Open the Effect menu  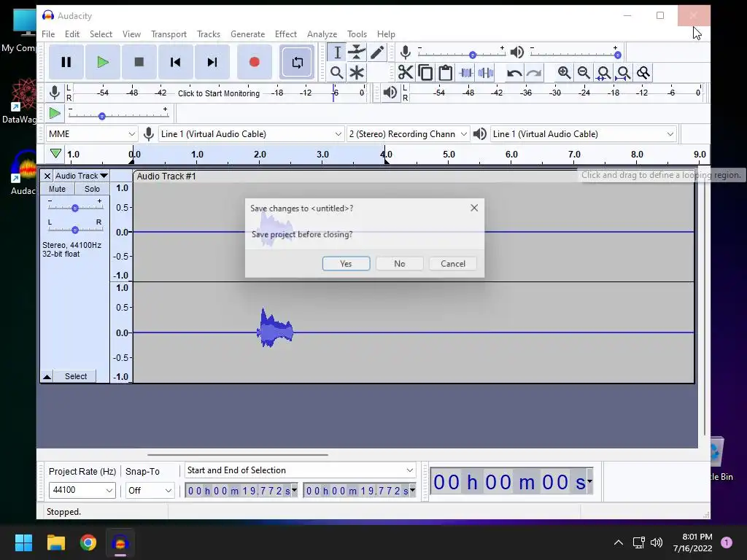click(286, 34)
